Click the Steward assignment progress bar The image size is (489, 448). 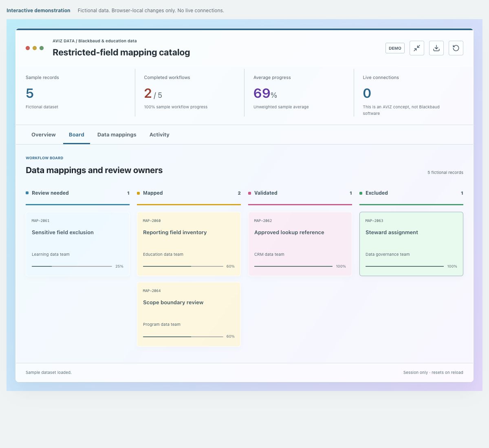pyautogui.click(x=405, y=266)
